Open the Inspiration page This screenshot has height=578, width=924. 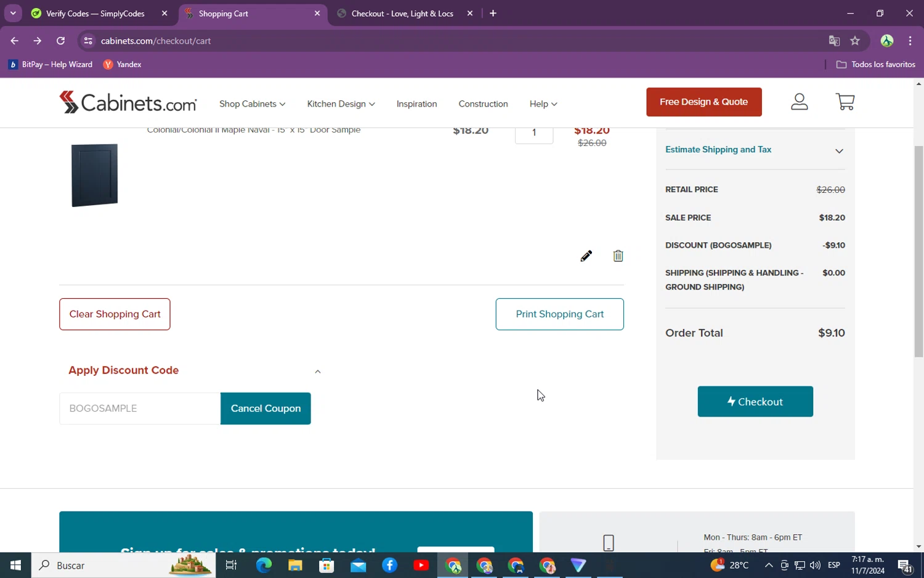(416, 104)
